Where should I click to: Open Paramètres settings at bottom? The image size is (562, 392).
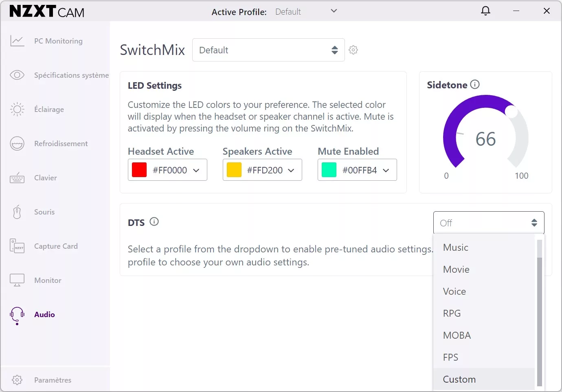pos(53,380)
